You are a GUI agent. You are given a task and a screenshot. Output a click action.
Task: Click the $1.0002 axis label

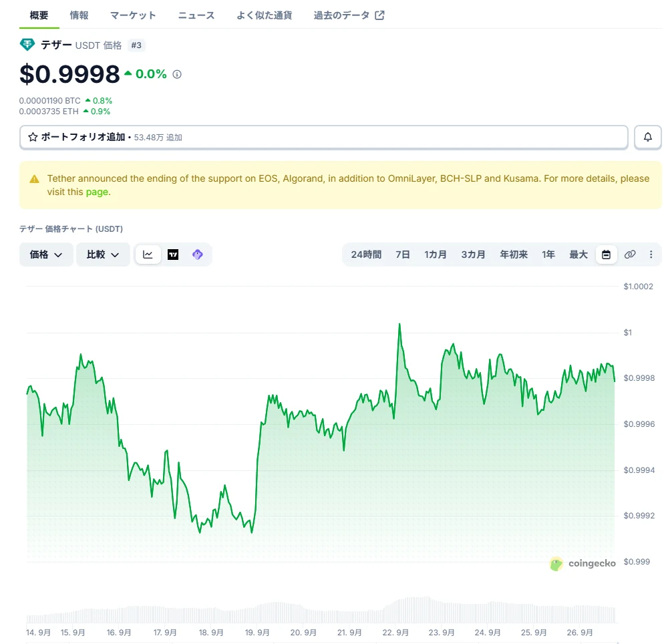[638, 287]
